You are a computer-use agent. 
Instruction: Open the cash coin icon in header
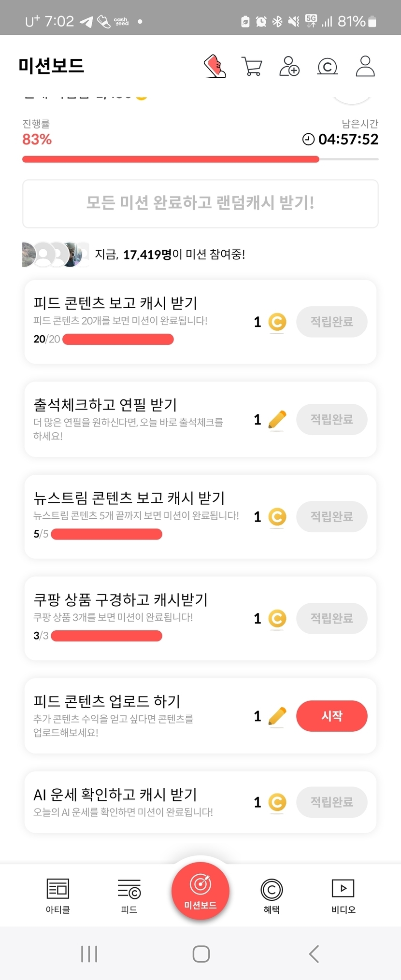click(x=327, y=67)
